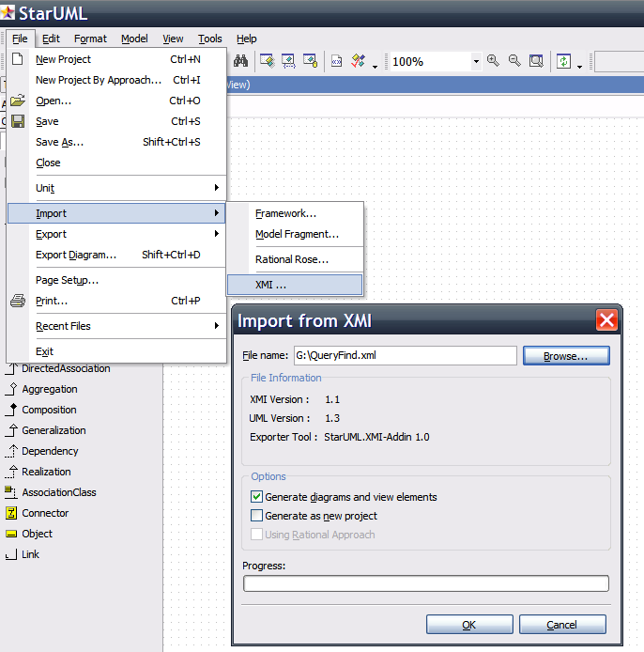644x652 pixels.
Task: Click the binoculars Find icon
Action: pyautogui.click(x=240, y=61)
